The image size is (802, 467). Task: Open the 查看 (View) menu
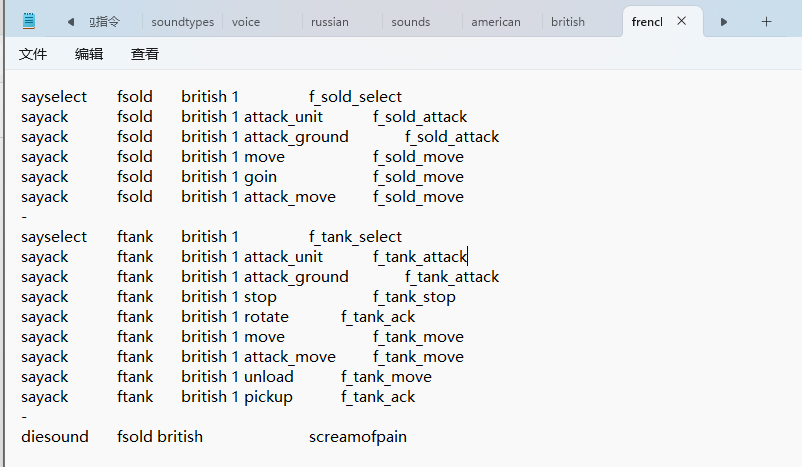[145, 55]
